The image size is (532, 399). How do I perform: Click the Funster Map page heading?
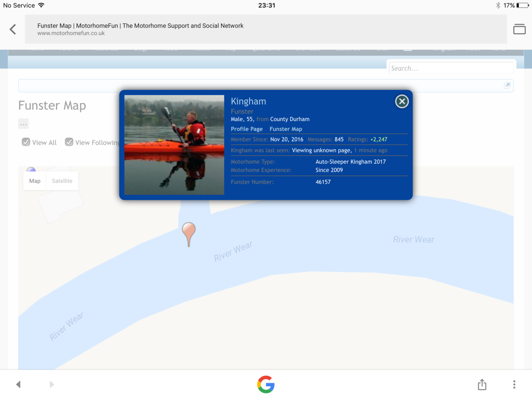(x=52, y=105)
